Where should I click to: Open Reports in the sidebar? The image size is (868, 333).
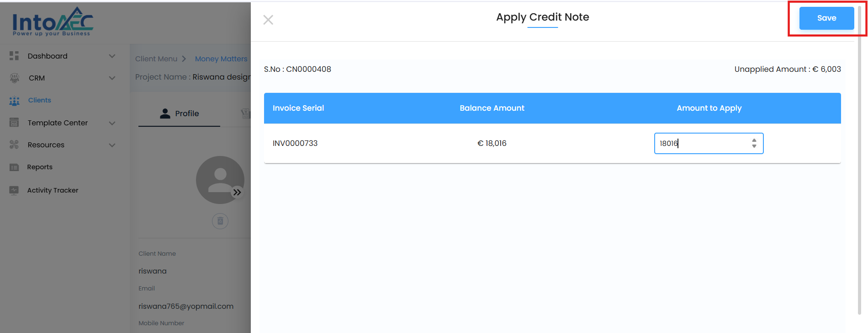40,167
